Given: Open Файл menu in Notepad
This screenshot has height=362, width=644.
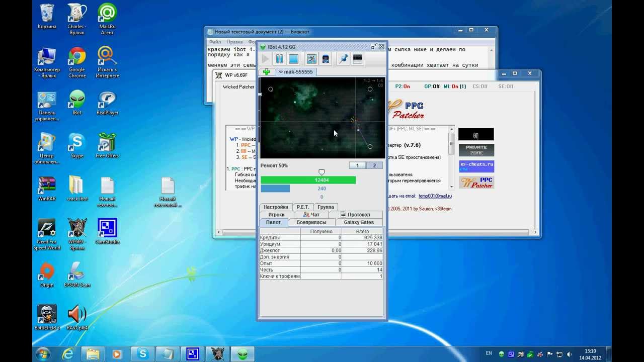Looking at the screenshot, I should click(215, 42).
